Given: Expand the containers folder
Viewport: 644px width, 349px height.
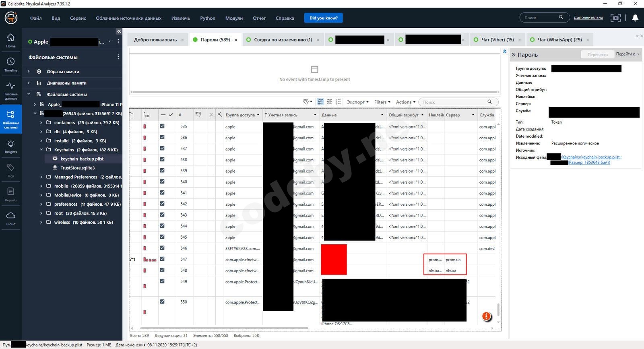Looking at the screenshot, I should coord(41,123).
